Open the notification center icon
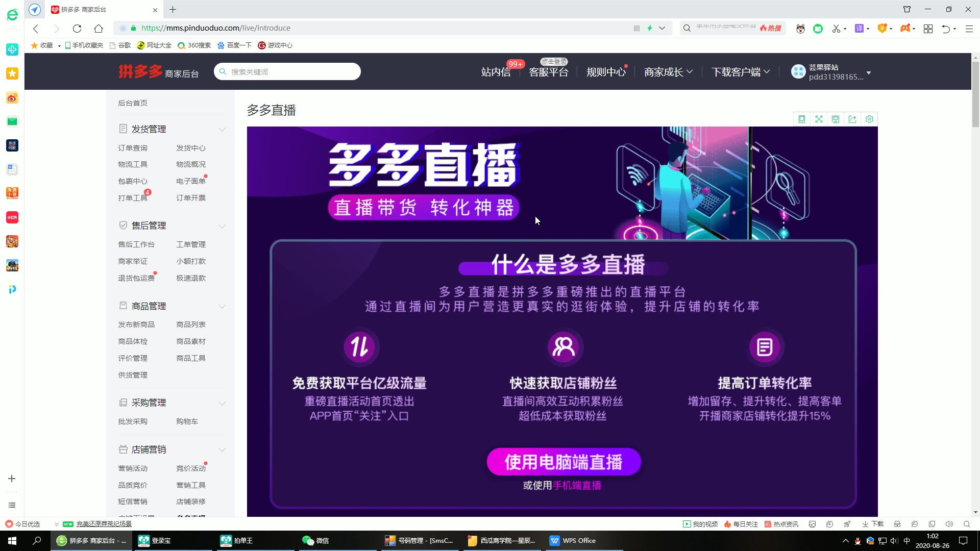 [x=963, y=541]
